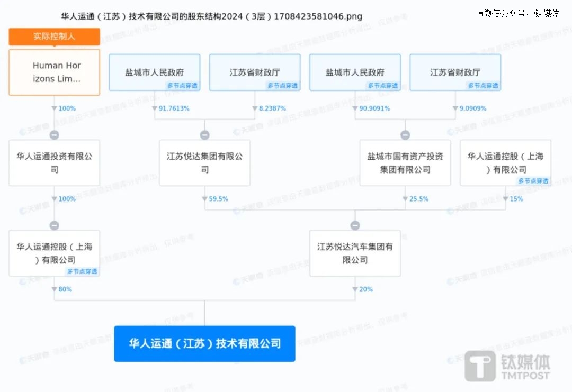Collapse the shareholders above 江苏悦达集团有限公司

(204, 135)
